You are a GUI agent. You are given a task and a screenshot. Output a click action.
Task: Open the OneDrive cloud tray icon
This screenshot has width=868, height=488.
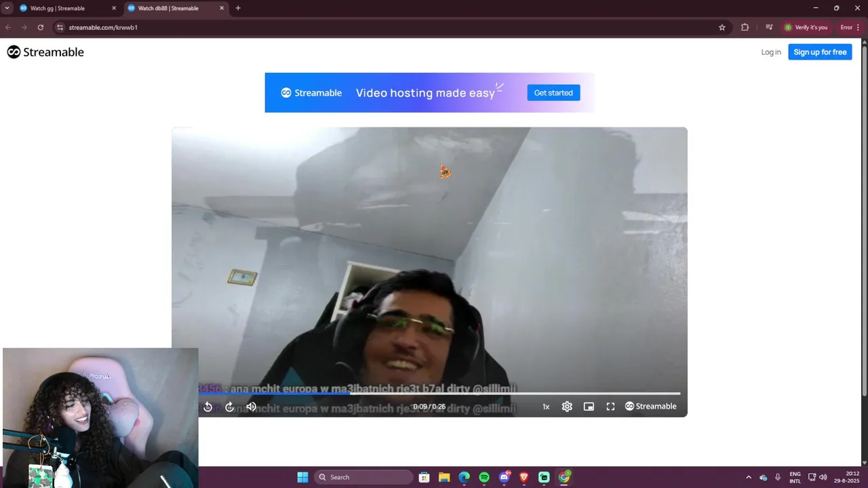(764, 477)
